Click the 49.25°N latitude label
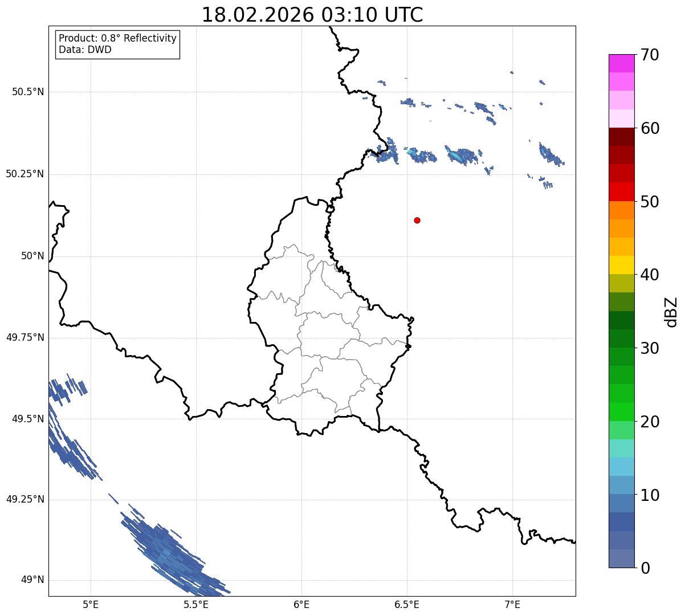The width and height of the screenshot is (685, 616). [25, 500]
